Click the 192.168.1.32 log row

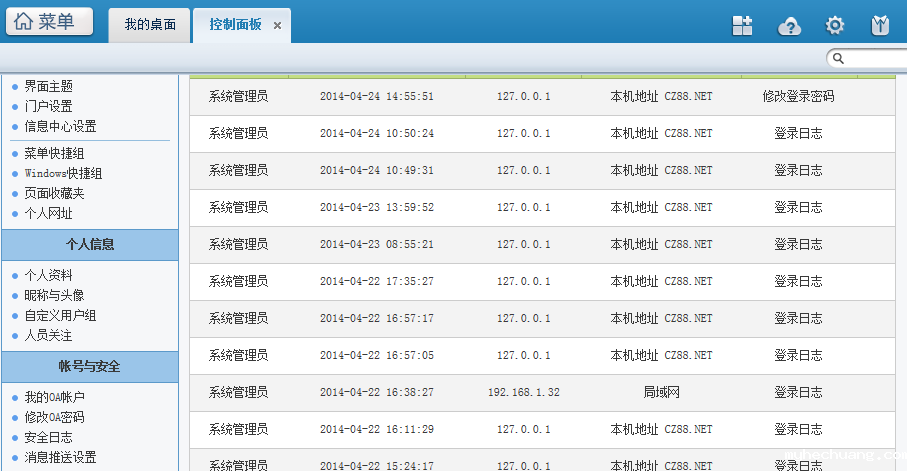pyautogui.click(x=523, y=392)
